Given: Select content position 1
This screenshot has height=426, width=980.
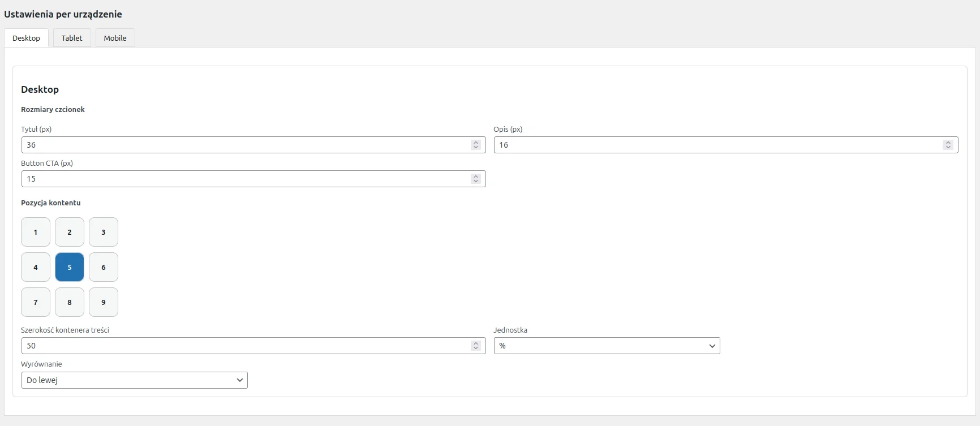Looking at the screenshot, I should click(36, 232).
